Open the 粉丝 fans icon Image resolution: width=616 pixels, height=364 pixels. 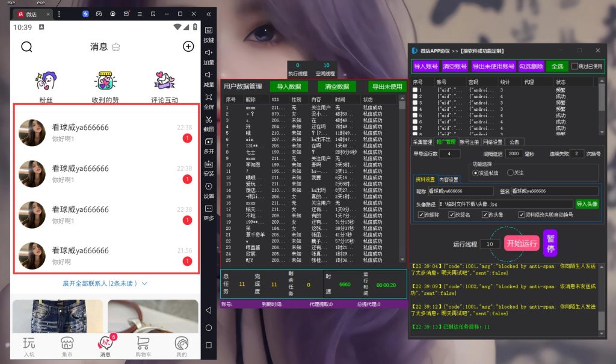pos(46,81)
